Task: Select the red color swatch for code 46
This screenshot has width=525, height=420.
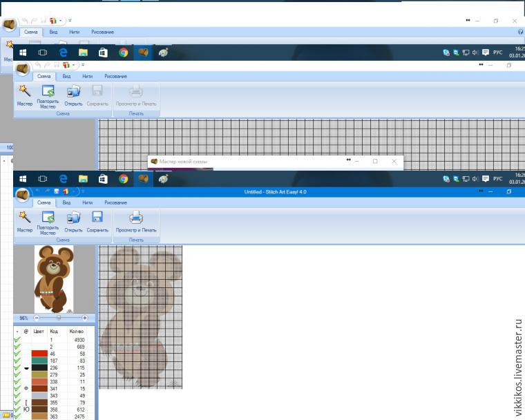Action: 39,354
